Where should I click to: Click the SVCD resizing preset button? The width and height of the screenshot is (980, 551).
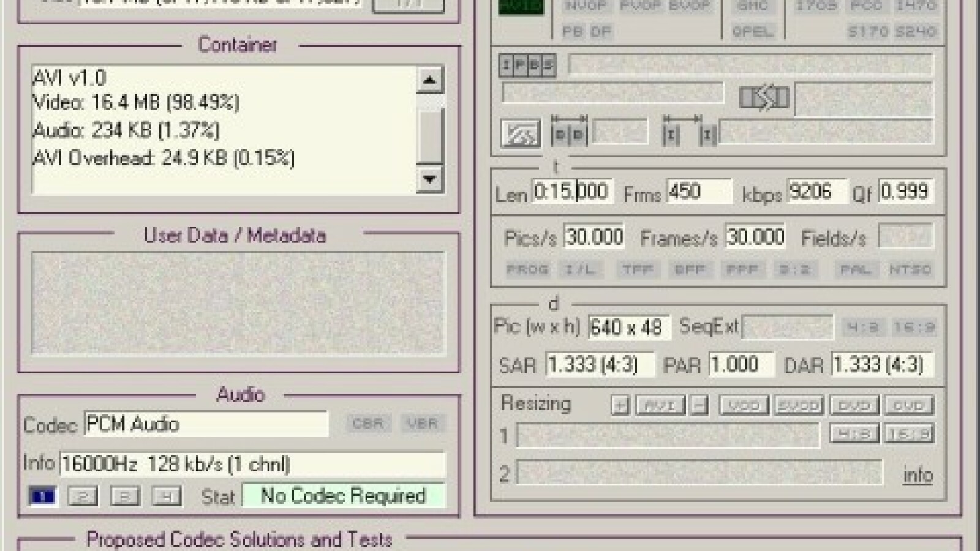(x=798, y=405)
